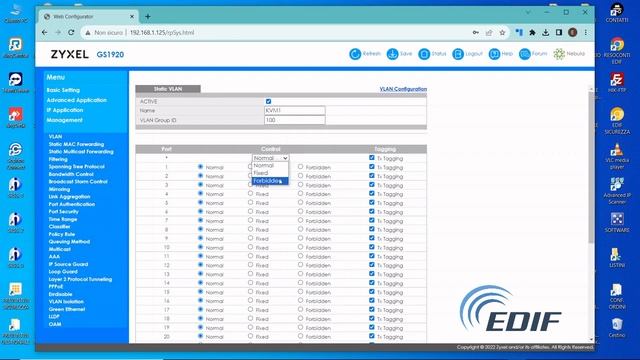The image size is (640, 360).
Task: Select Forbidden radio for port 3
Action: coord(300,185)
